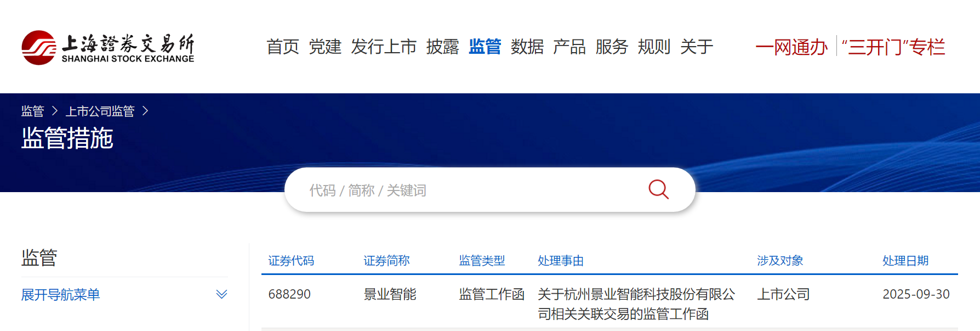Screen dimensions: 980x331
Task: Click the 监管 breadcrumb link
Action: tap(32, 111)
